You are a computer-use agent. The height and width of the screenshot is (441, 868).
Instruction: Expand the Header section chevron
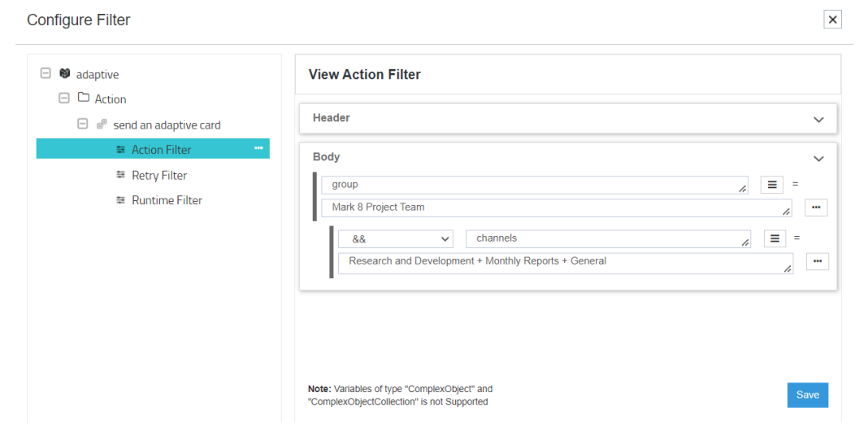[x=818, y=120]
